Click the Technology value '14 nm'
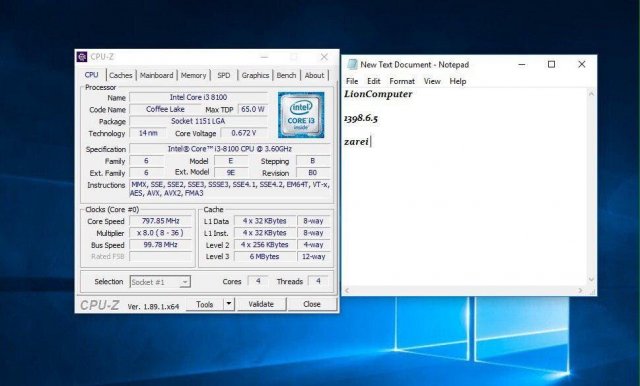The height and width of the screenshot is (386, 640). [x=148, y=133]
